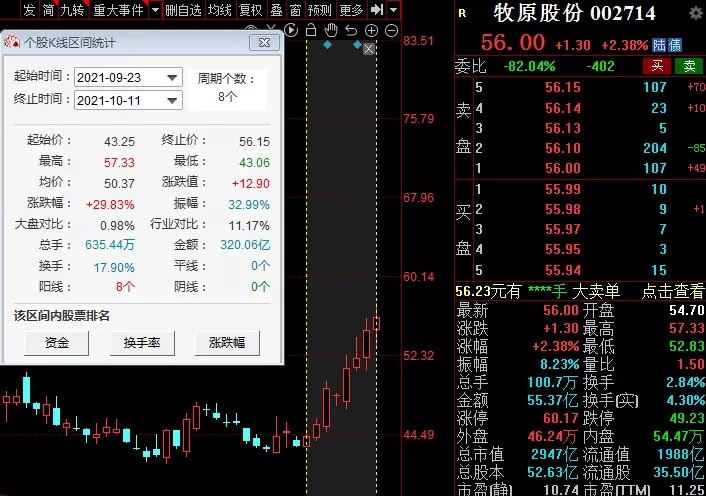This screenshot has width=706, height=496.
Task: Click sell-4 price 56.14
Action: point(563,108)
